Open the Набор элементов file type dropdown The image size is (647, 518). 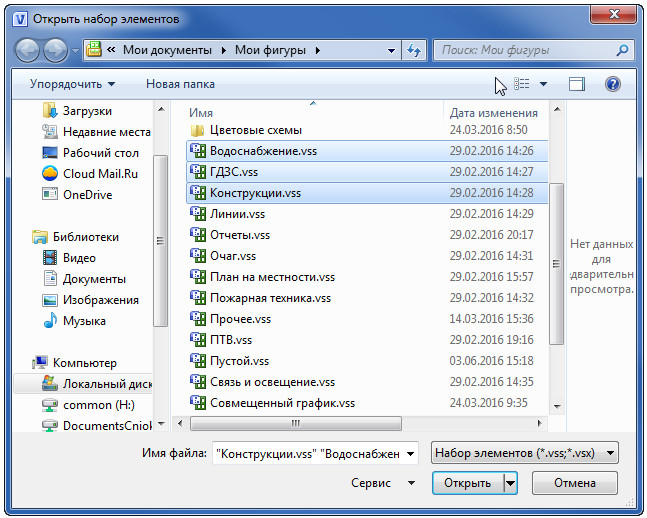[x=524, y=453]
